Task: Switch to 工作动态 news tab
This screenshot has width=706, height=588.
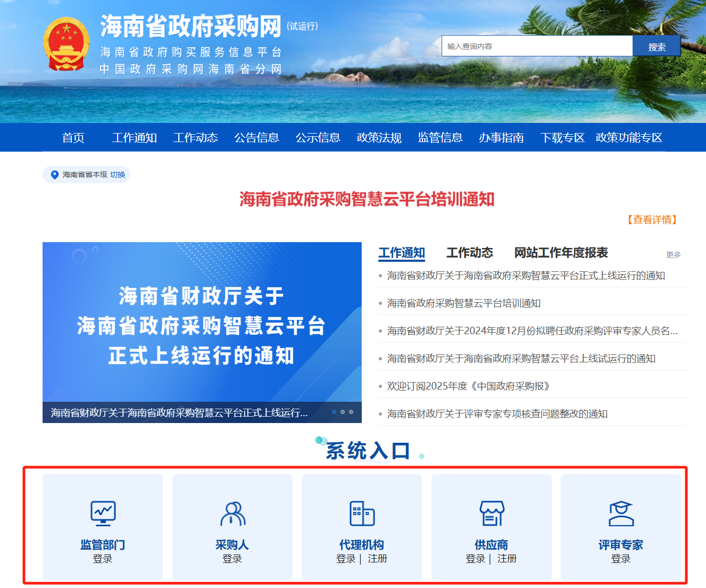Action: [470, 253]
